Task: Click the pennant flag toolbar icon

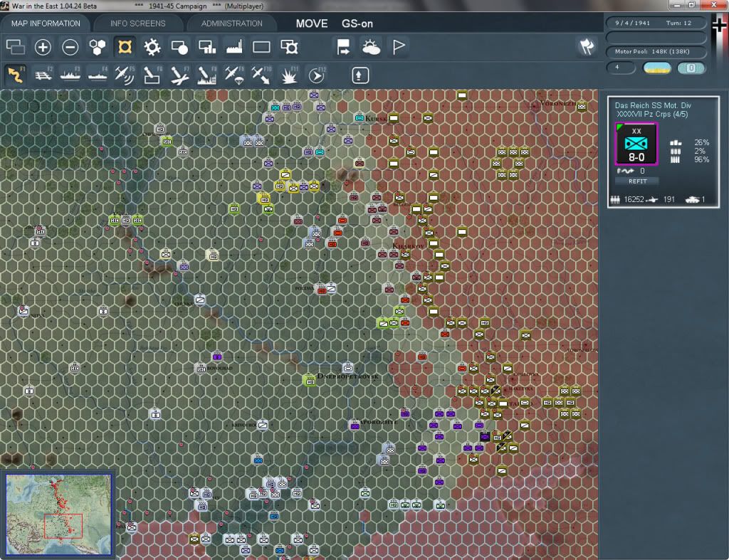Action: [x=399, y=47]
